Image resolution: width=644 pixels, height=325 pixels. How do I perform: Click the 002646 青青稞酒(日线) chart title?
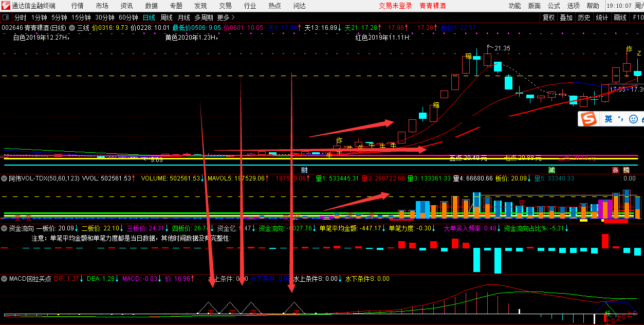[34, 28]
